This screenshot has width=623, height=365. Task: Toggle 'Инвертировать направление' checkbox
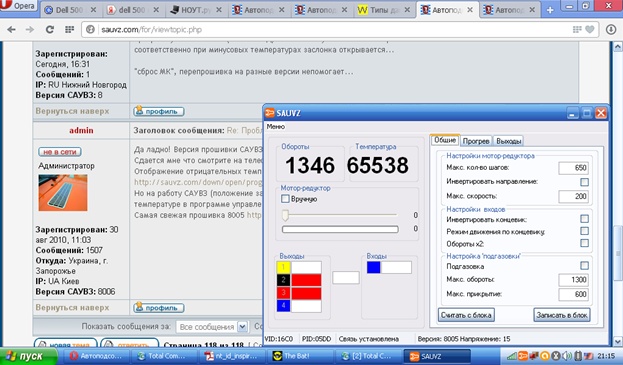click(584, 182)
